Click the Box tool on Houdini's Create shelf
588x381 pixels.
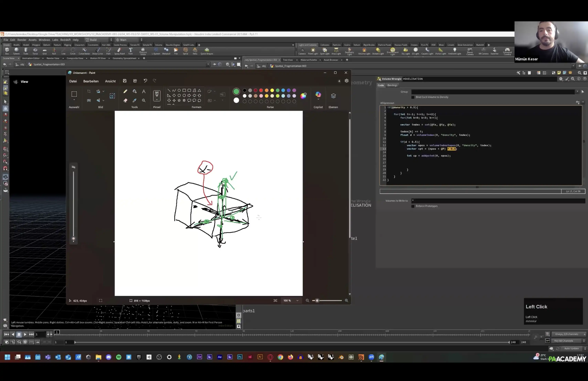(7, 51)
